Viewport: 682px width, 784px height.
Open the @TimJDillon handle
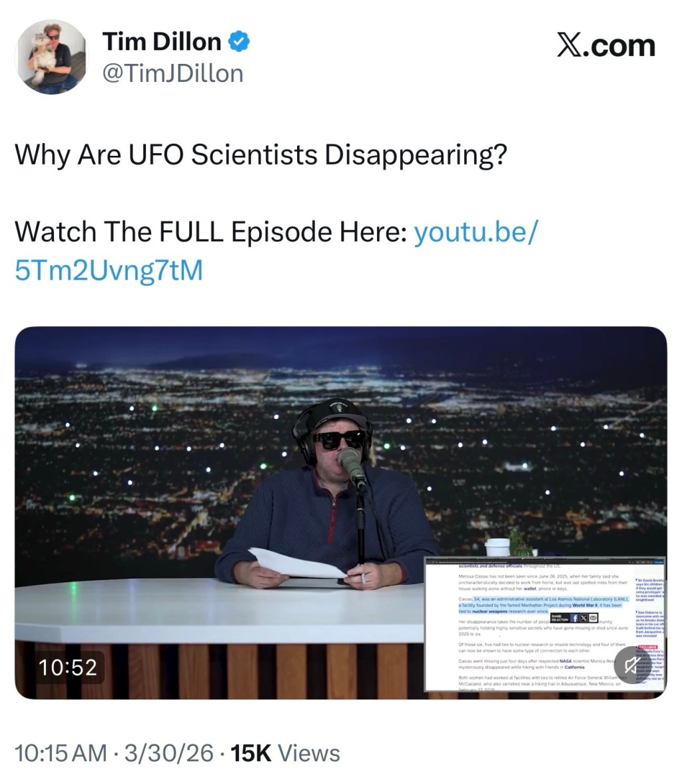[173, 73]
